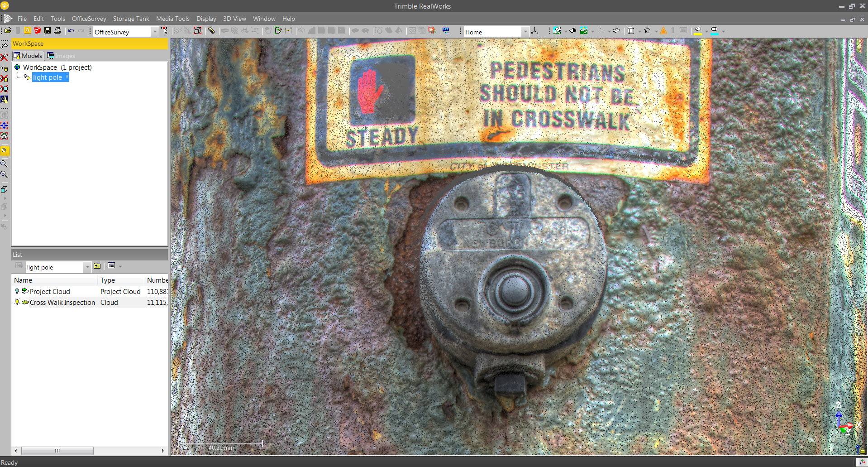Click the Print icon in toolbar

pyautogui.click(x=57, y=31)
